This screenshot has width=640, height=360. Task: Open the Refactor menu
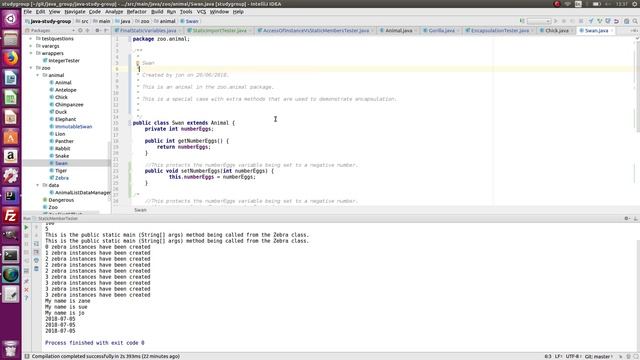tap(136, 12)
